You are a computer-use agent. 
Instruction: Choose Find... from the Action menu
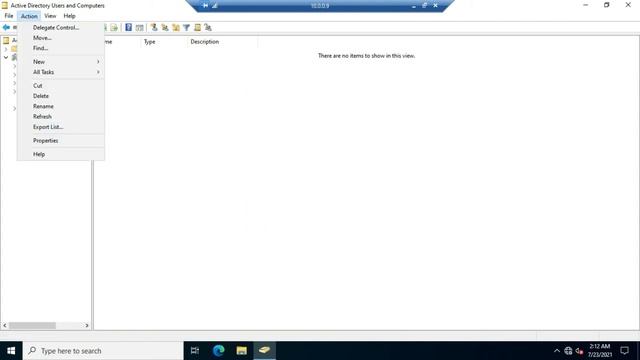(x=61, y=48)
